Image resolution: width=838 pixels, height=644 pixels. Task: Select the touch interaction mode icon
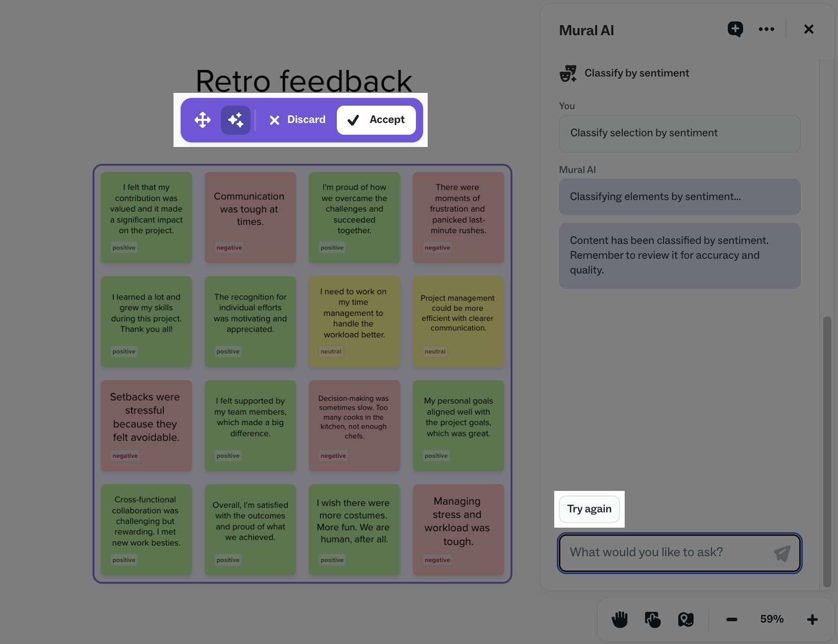tap(653, 620)
